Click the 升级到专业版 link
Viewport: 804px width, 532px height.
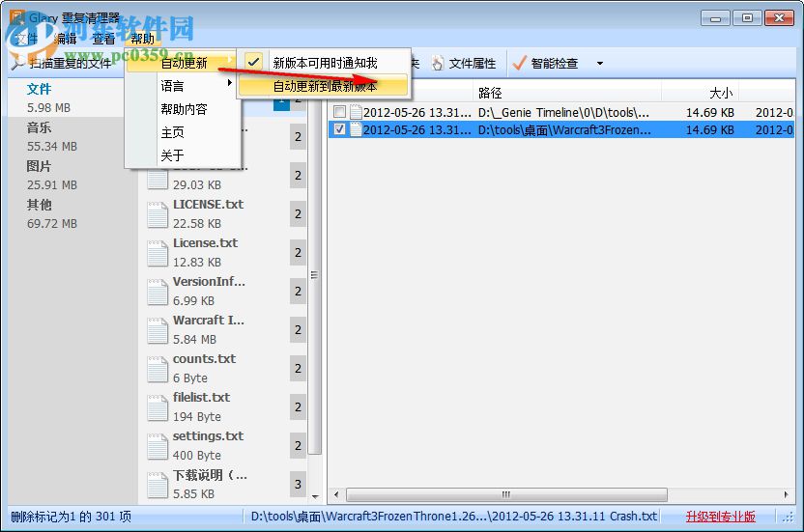pyautogui.click(x=720, y=517)
